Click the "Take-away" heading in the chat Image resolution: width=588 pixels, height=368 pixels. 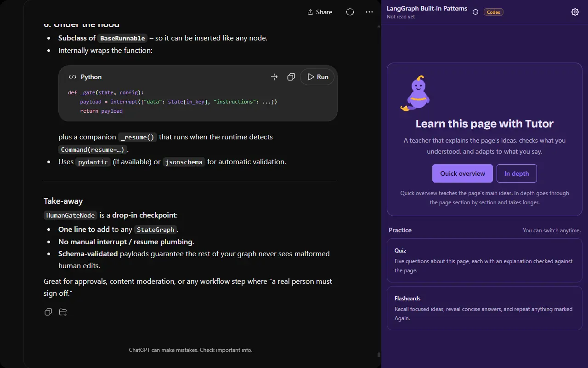(63, 201)
